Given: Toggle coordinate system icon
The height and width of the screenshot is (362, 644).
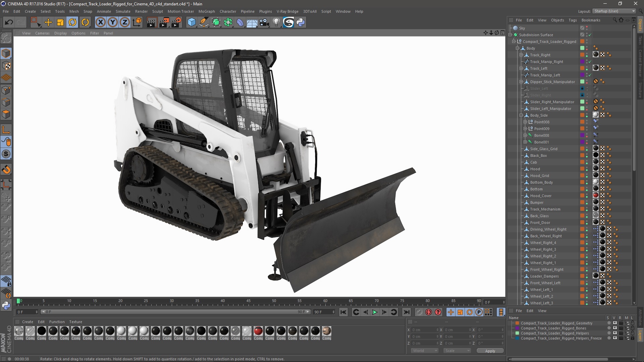Looking at the screenshot, I should click(137, 22).
